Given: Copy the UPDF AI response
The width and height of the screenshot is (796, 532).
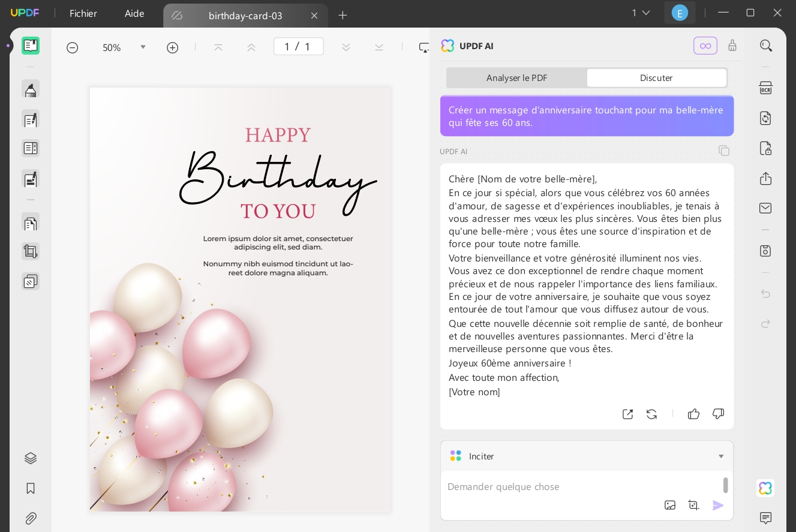Looking at the screenshot, I should [724, 151].
